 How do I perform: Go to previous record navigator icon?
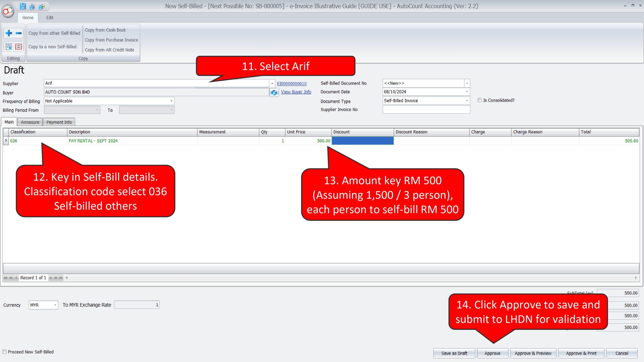tap(16, 278)
